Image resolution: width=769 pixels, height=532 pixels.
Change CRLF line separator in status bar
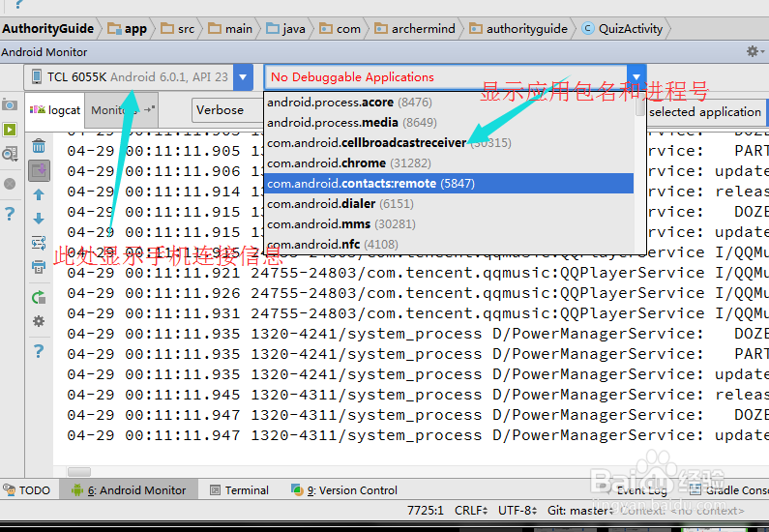click(471, 511)
